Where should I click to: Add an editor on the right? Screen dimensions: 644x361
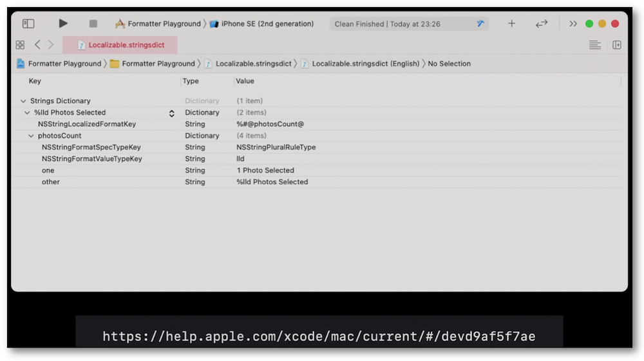(x=617, y=44)
